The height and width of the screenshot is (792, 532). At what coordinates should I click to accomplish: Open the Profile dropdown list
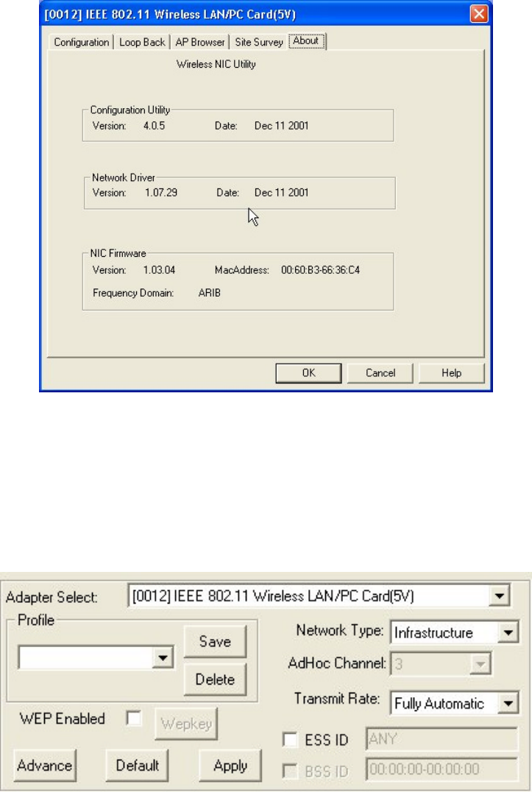click(163, 657)
